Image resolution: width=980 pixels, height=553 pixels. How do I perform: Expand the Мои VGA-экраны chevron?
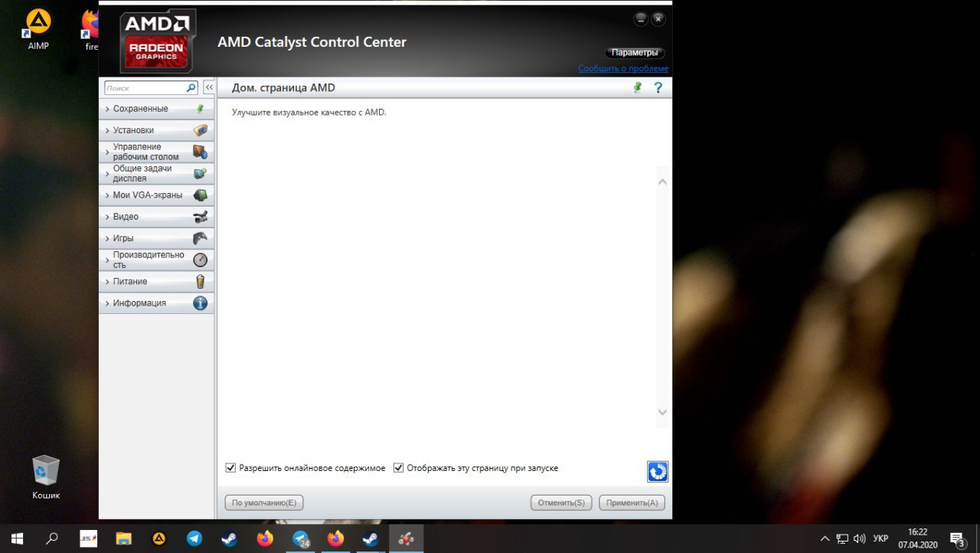tap(107, 195)
